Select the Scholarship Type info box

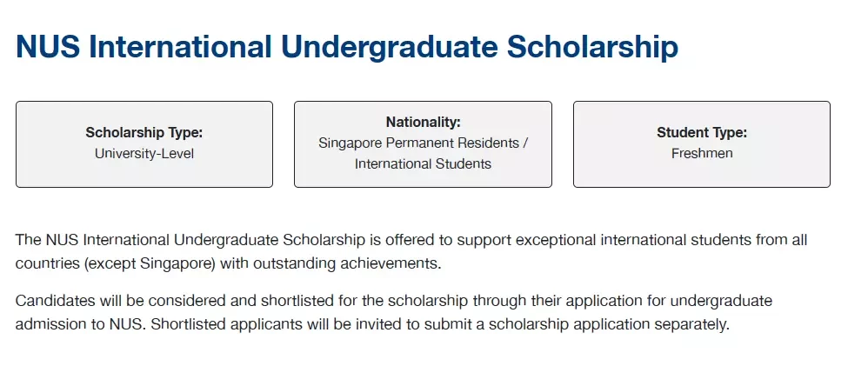[144, 144]
